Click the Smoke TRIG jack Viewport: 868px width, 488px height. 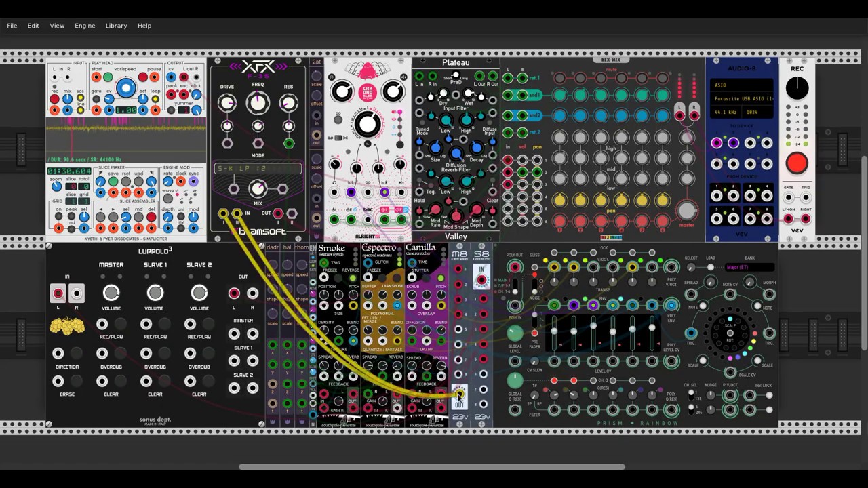tap(324, 263)
